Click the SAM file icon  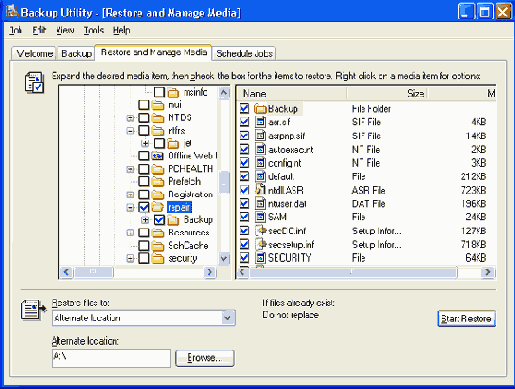(260, 217)
